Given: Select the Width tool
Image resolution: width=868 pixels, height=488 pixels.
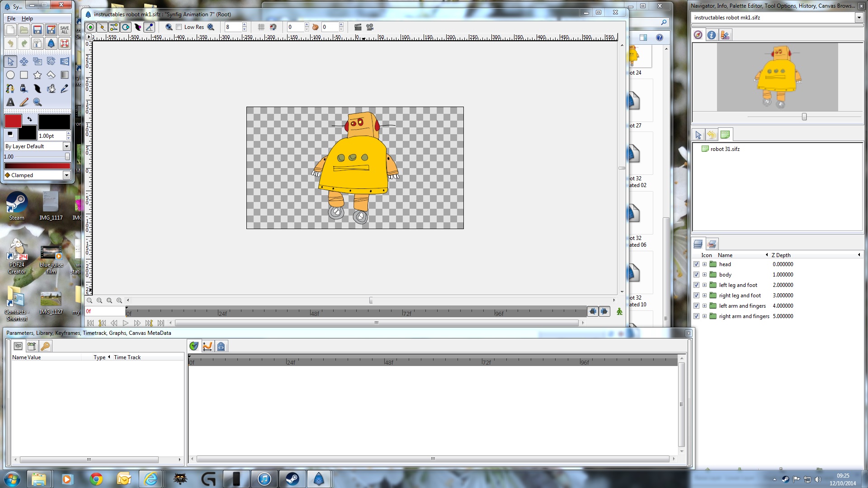Looking at the screenshot, I should pyautogui.click(x=38, y=89).
